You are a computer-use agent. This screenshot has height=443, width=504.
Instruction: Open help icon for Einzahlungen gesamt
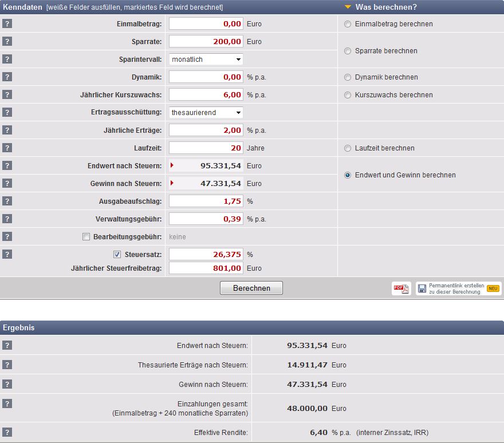click(x=7, y=404)
